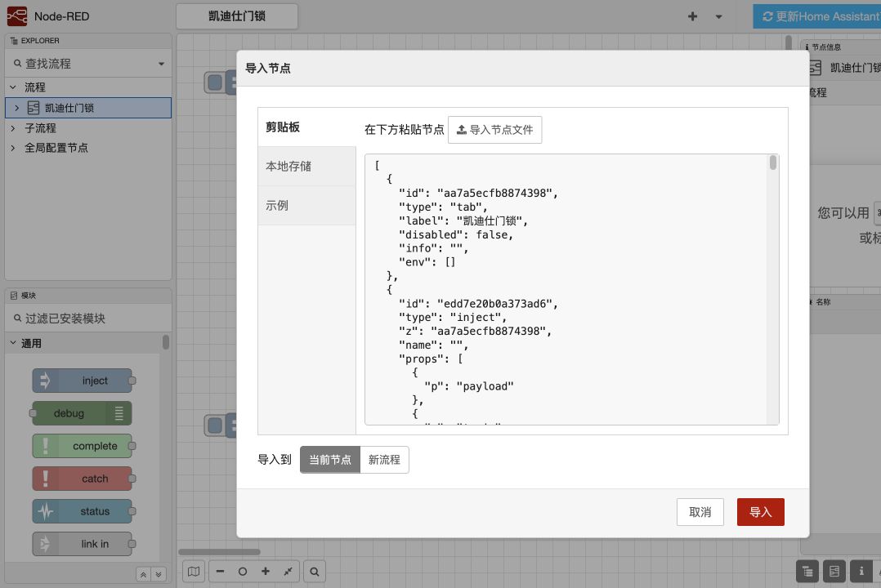Click the red 导入 button
The width and height of the screenshot is (881, 588).
pyautogui.click(x=761, y=512)
